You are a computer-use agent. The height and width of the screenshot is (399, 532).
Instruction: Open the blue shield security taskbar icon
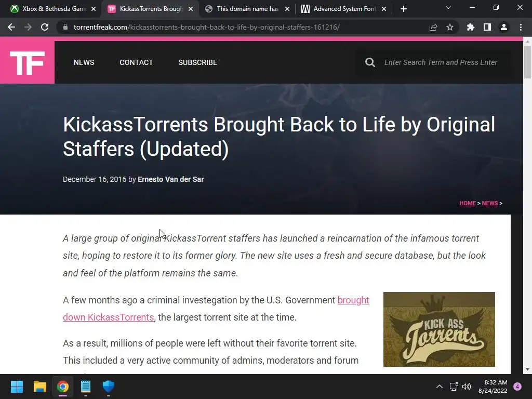109,387
